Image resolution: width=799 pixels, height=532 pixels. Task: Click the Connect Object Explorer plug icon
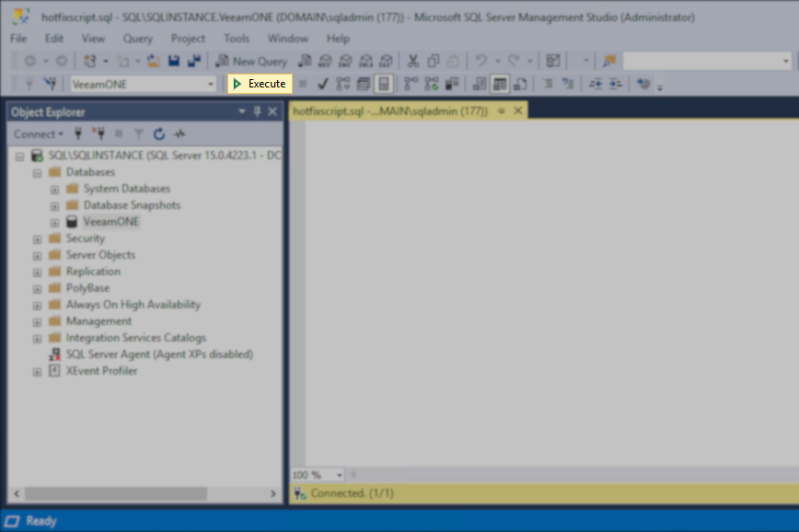pyautogui.click(x=78, y=134)
